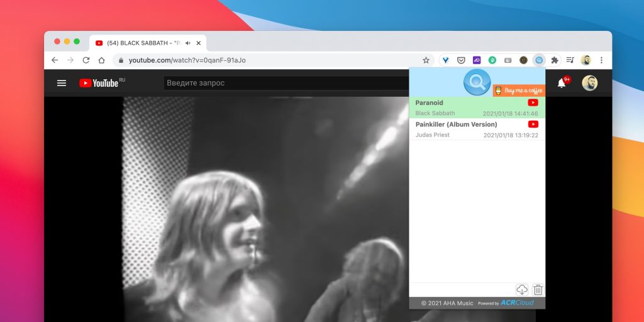Image resolution: width=644 pixels, height=322 pixels.
Task: Select the Paranoid history entry
Action: pos(477,108)
